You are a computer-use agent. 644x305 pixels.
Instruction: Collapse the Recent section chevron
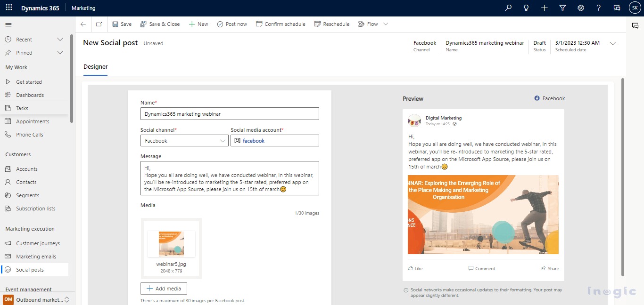click(x=60, y=40)
